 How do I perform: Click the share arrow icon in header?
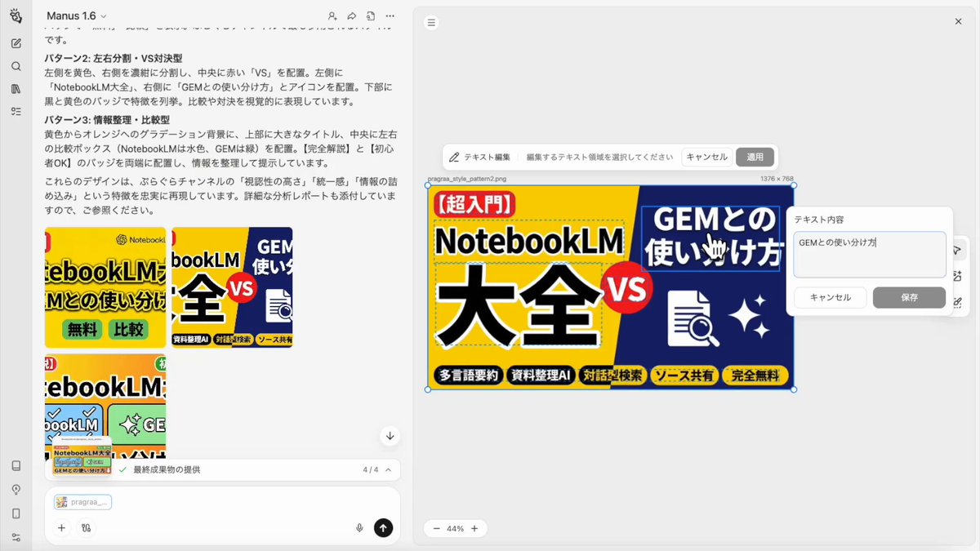click(351, 16)
